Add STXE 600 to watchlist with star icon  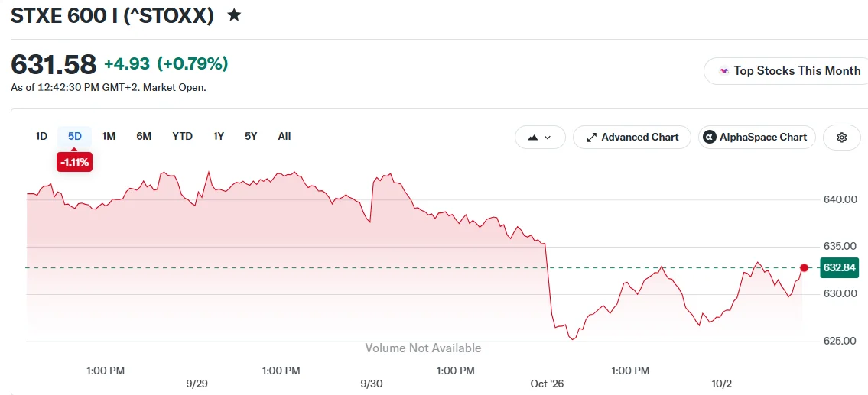click(234, 15)
